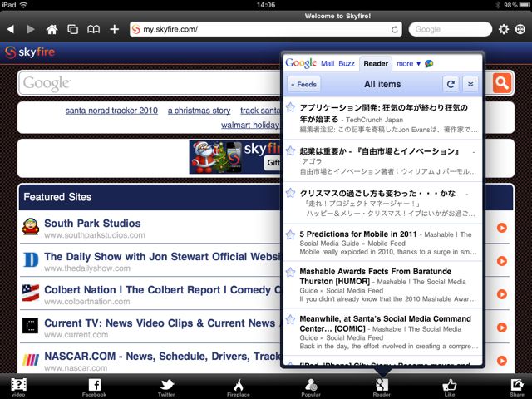The image size is (532, 399).
Task: Open Mail tab in Google popup
Action: click(328, 64)
